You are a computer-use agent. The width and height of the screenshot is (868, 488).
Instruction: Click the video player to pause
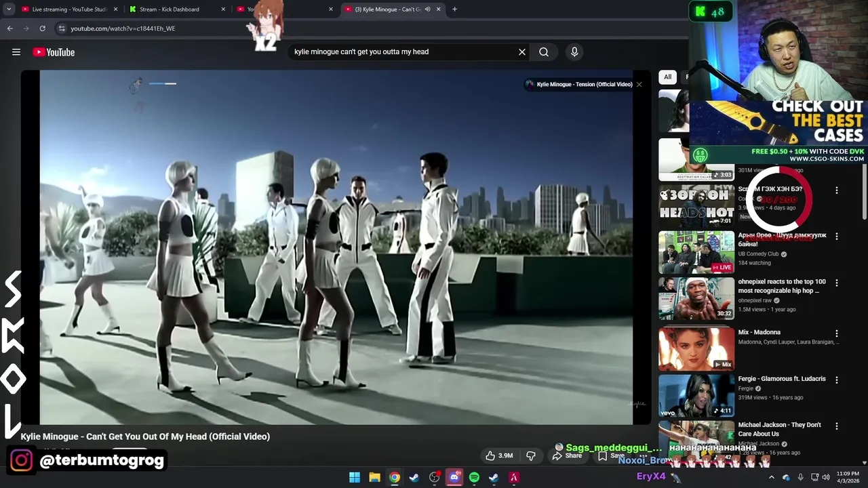click(x=336, y=247)
